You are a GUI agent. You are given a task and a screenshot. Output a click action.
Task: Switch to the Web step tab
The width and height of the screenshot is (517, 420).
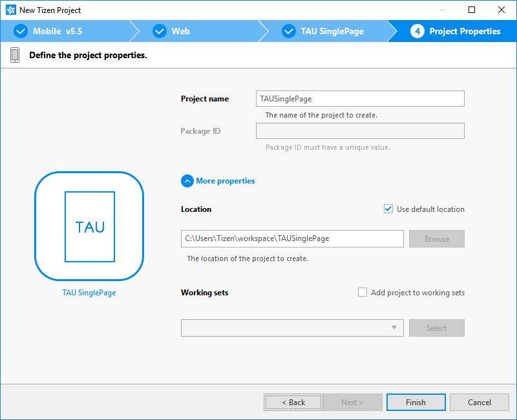[x=180, y=31]
